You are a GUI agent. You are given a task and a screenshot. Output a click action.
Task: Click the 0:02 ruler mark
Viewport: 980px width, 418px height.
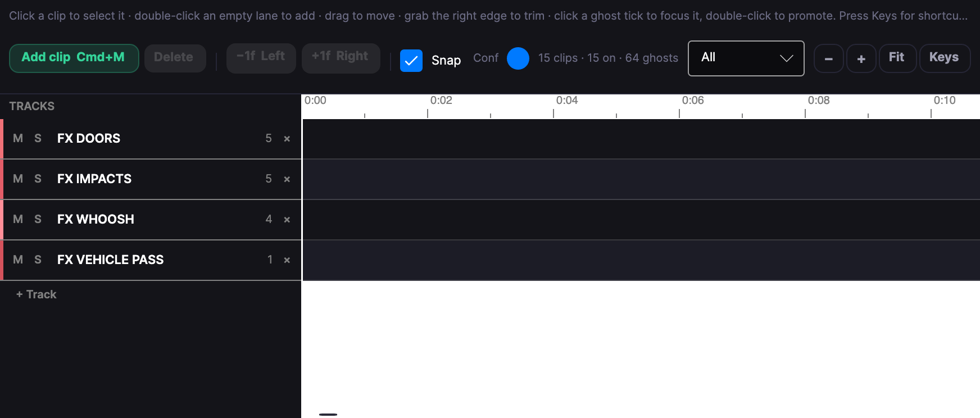click(441, 101)
